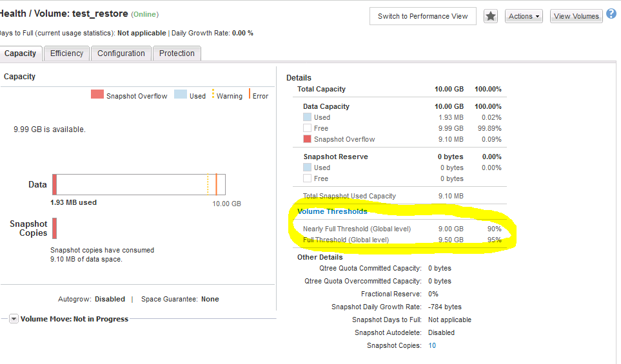Open the Volume Thresholds link
Image resolution: width=621 pixels, height=364 pixels.
(332, 211)
